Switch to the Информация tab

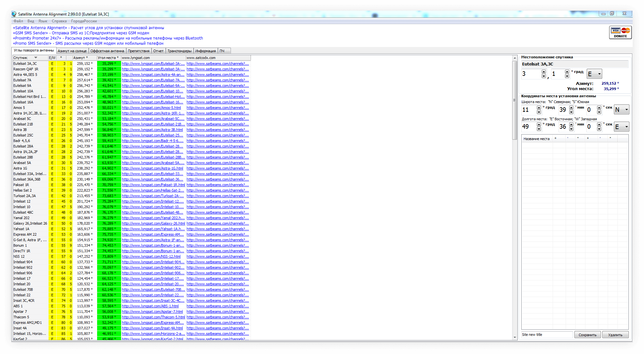[x=205, y=51]
